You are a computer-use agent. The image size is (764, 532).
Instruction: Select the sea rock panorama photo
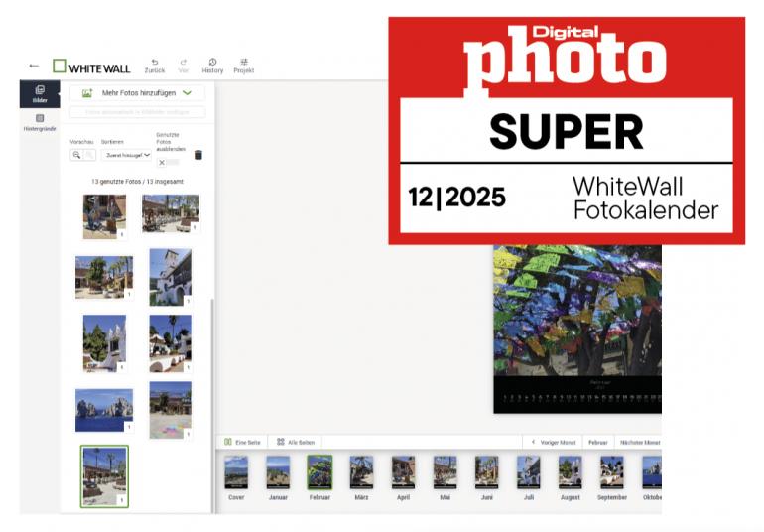point(104,410)
